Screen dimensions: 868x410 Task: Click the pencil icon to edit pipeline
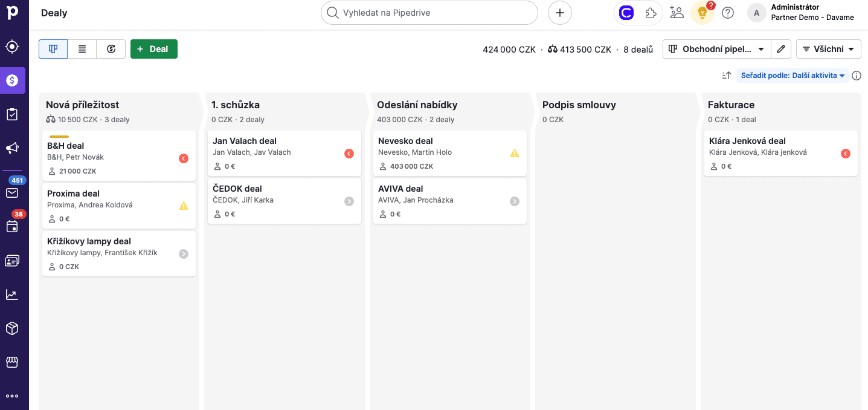point(781,49)
